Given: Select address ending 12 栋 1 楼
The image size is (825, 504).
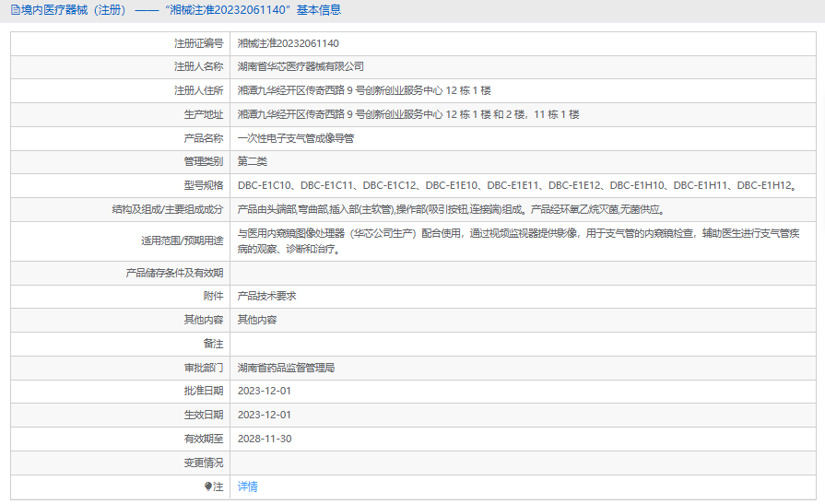Looking at the screenshot, I should [364, 90].
